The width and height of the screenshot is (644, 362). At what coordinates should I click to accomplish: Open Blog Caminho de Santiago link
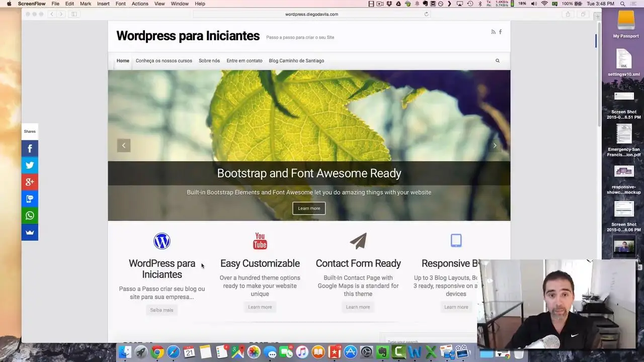[x=296, y=61]
